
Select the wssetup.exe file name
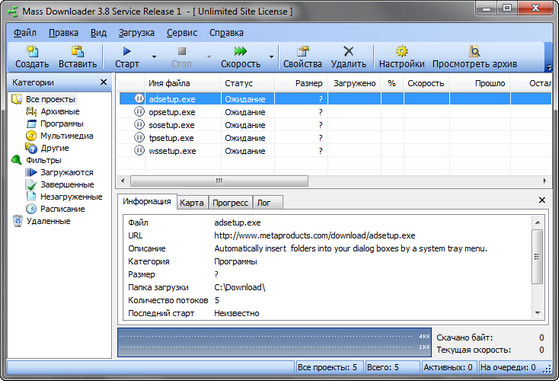tap(172, 151)
